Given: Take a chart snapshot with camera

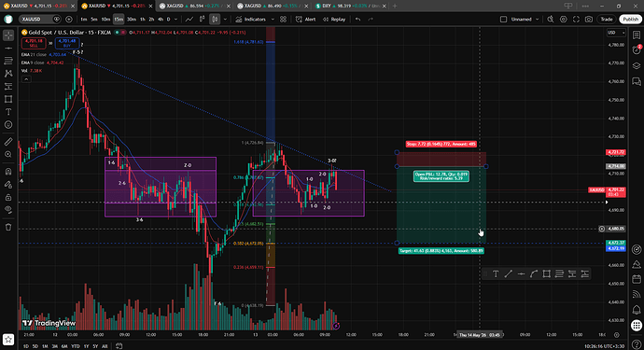Looking at the screenshot, I should coord(589,20).
